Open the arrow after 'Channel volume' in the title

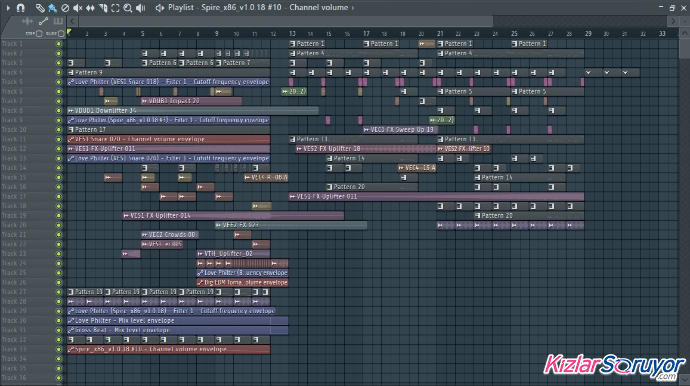pos(352,7)
